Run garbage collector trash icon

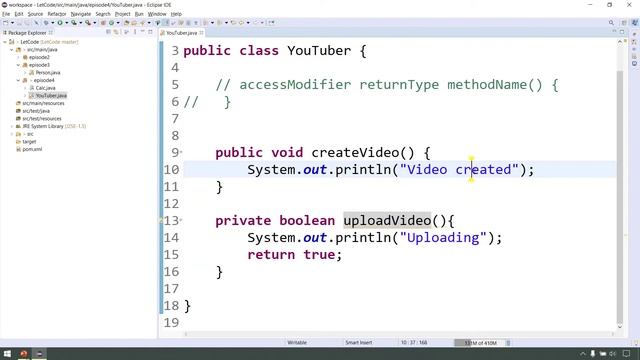(509, 343)
